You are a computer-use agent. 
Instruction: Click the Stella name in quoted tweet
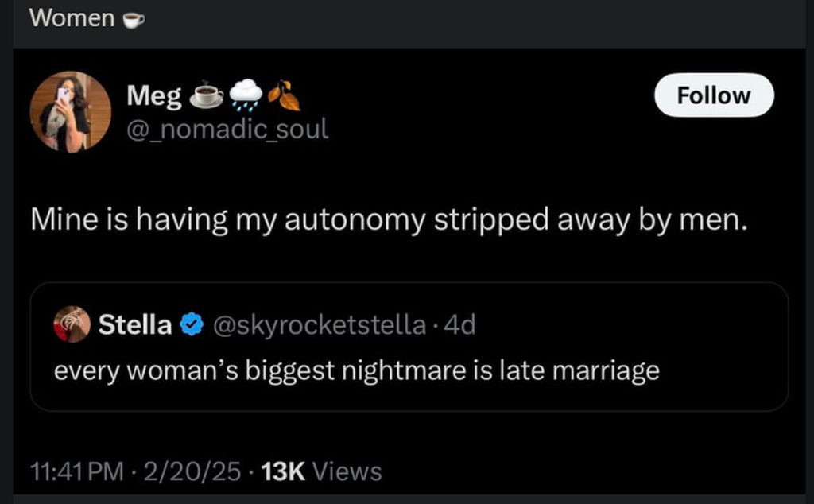coord(134,324)
